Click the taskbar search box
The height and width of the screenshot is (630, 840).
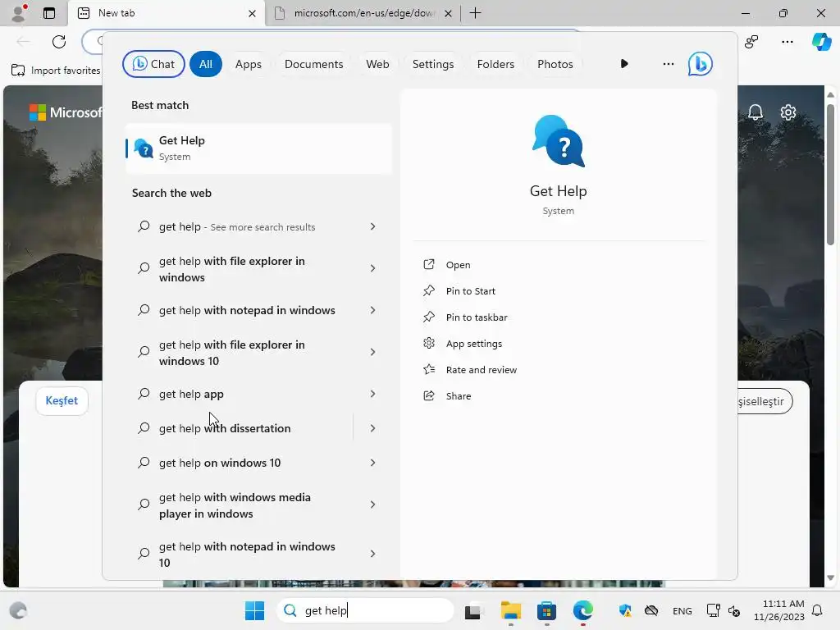tap(365, 610)
